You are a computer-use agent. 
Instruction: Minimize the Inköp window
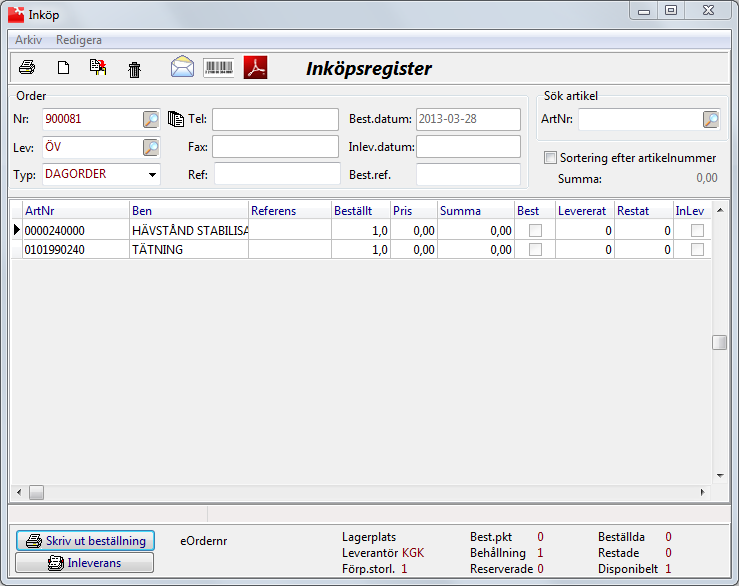[644, 10]
